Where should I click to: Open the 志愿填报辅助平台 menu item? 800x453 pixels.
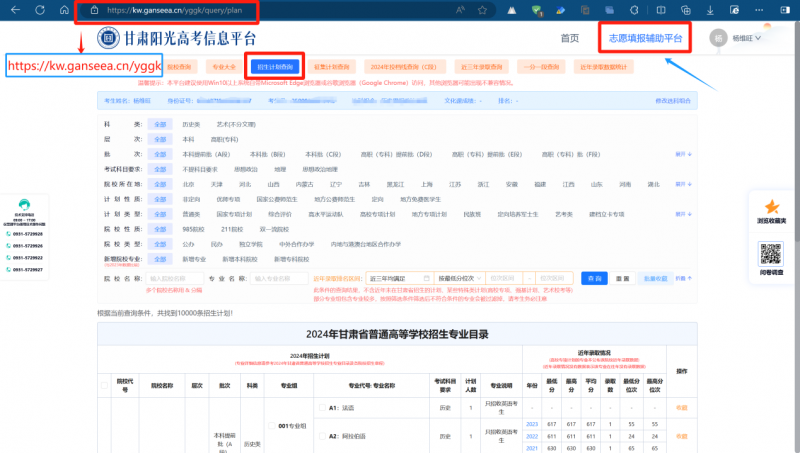tap(646, 38)
